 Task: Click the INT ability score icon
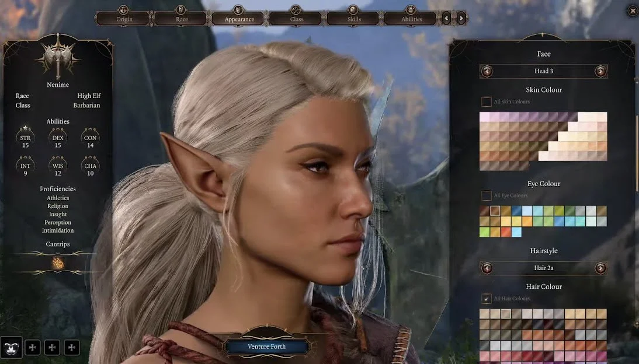point(25,166)
